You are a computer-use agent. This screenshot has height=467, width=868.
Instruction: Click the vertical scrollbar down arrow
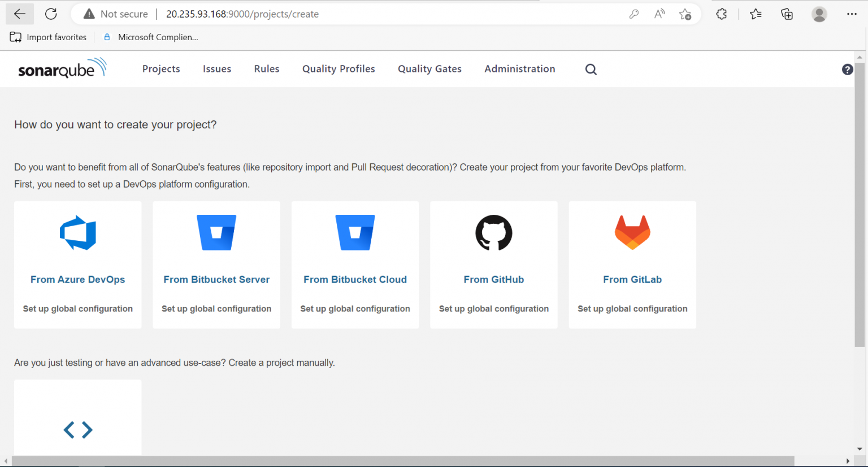[861, 448]
